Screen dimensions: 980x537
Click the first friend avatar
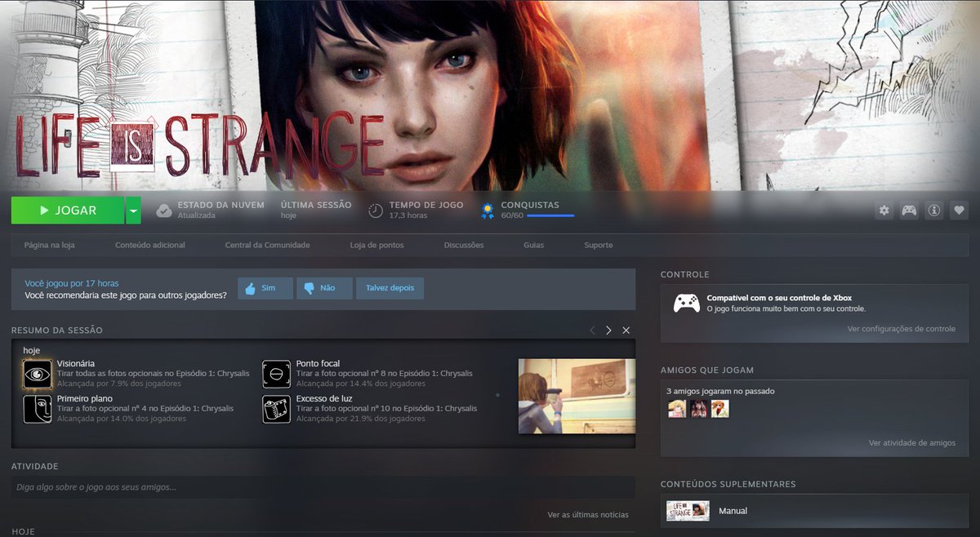677,409
